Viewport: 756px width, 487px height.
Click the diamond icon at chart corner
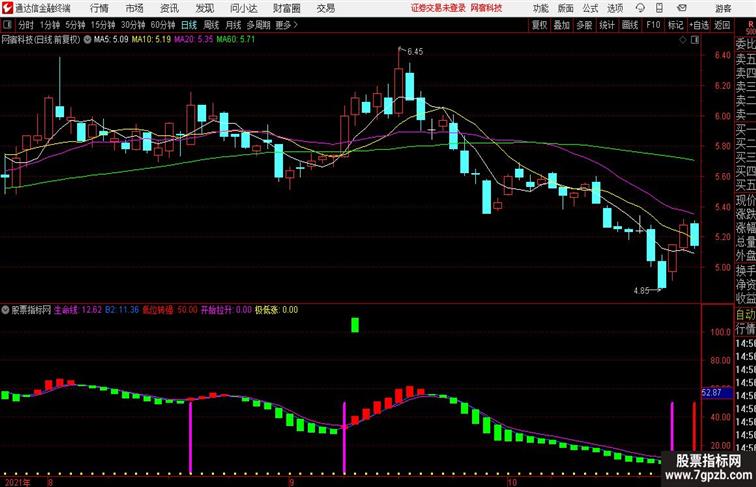coord(683,40)
